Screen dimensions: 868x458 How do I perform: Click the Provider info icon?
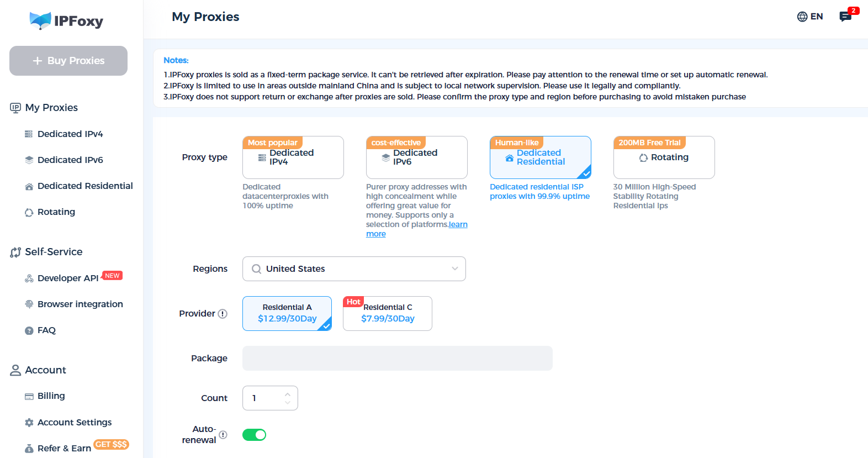[x=223, y=314]
